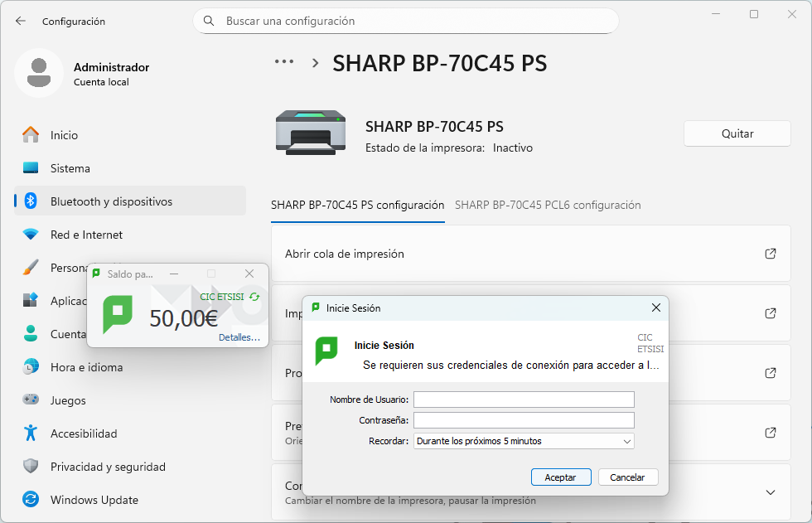
Task: Click the external link icon on the Pro... row
Action: click(770, 373)
